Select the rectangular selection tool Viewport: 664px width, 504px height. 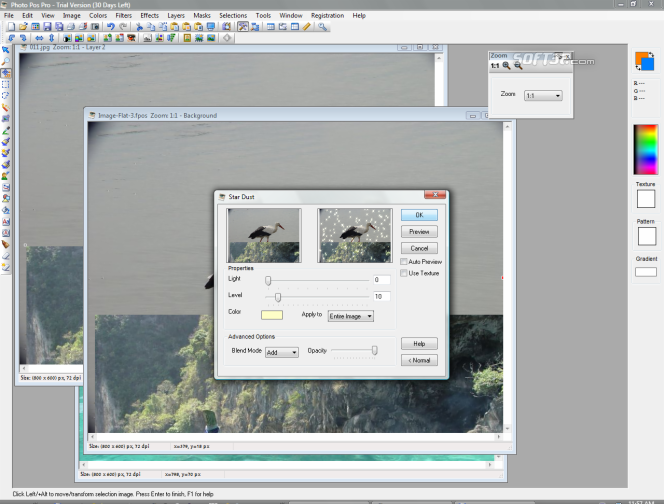6,84
